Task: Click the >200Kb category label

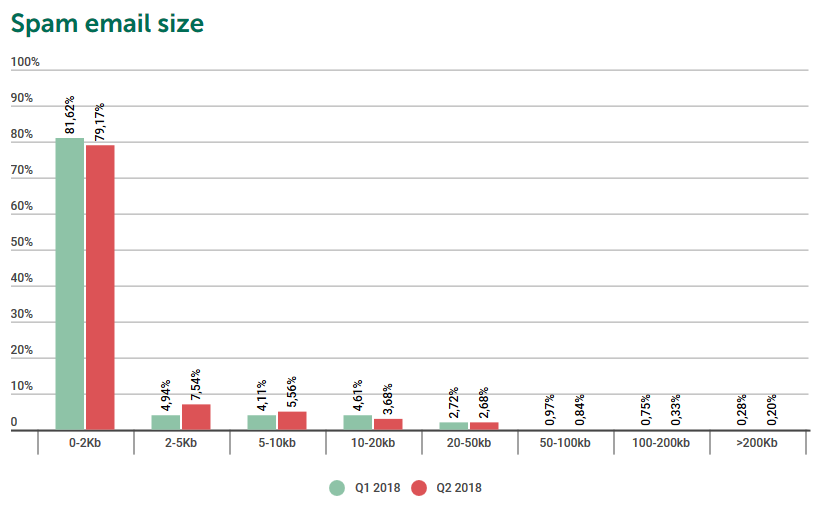Action: 756,443
